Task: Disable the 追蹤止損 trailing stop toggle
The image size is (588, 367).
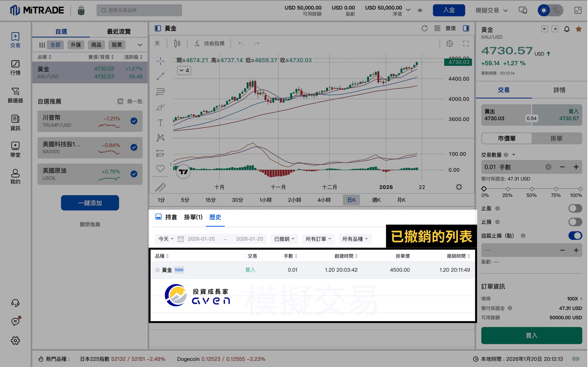Action: 575,235
